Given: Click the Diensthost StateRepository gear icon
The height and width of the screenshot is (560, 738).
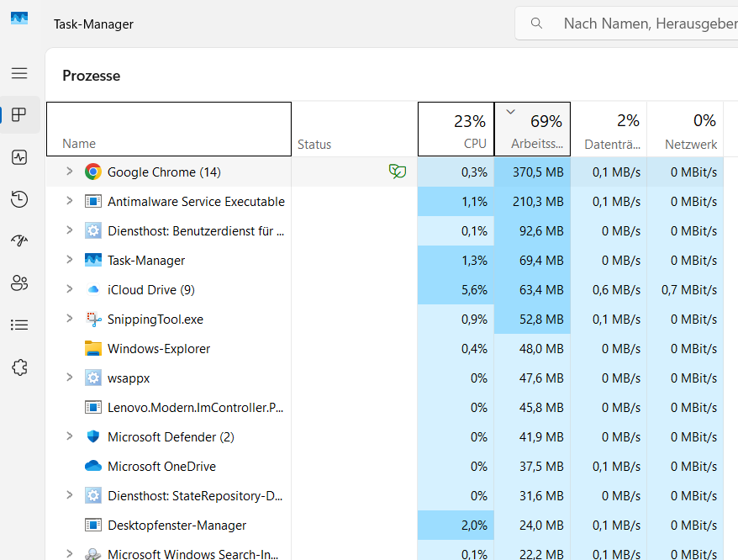Looking at the screenshot, I should pyautogui.click(x=93, y=495).
